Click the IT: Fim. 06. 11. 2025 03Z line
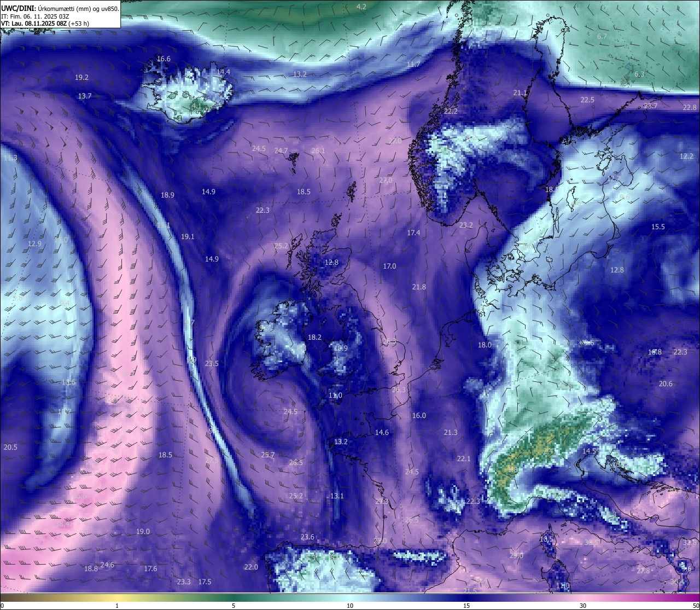The image size is (700, 610). (35, 16)
